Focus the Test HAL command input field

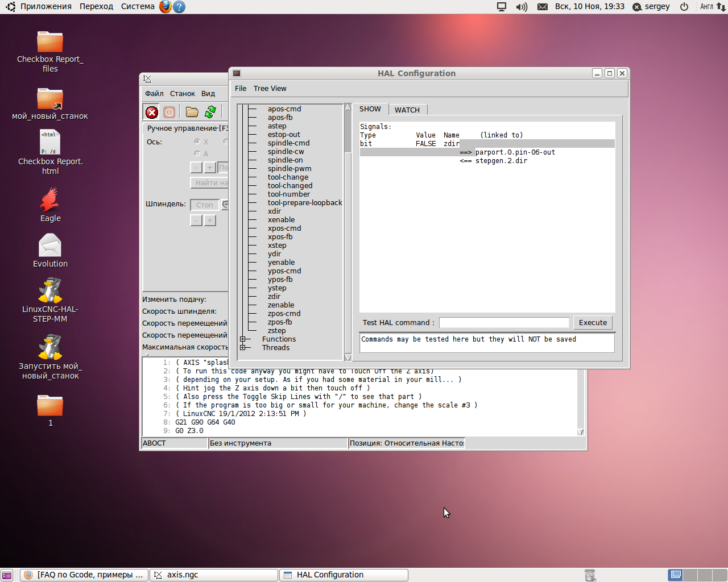pos(504,323)
